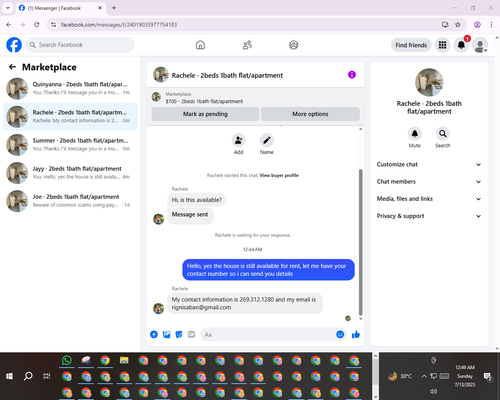
Task: Open the Facebook menu grid icon
Action: pyautogui.click(x=442, y=45)
